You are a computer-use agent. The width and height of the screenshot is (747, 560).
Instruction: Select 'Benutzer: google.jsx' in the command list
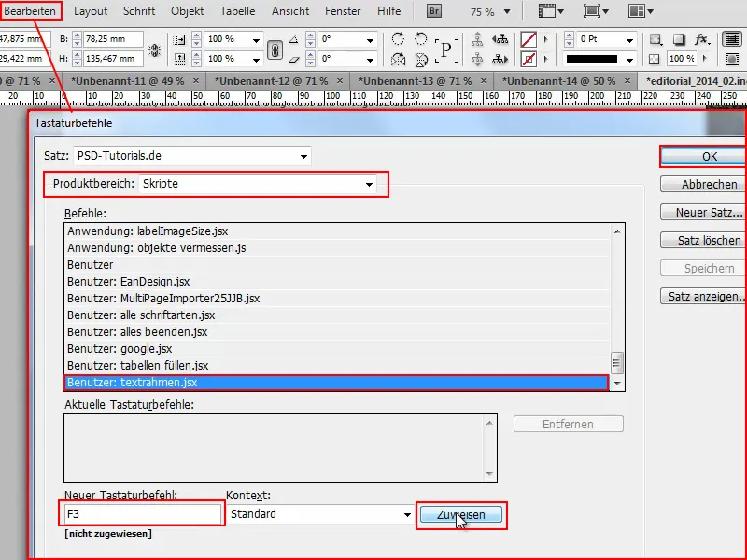coord(336,349)
